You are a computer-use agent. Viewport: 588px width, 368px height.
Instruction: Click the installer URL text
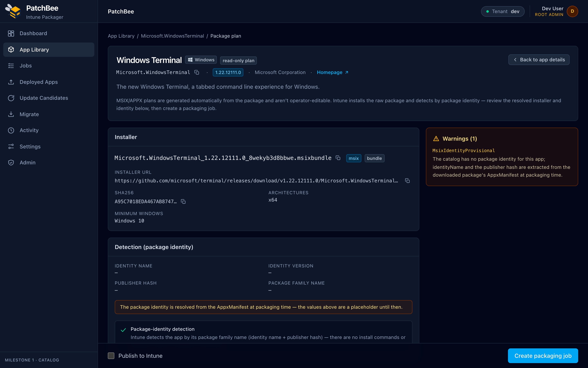(x=256, y=181)
